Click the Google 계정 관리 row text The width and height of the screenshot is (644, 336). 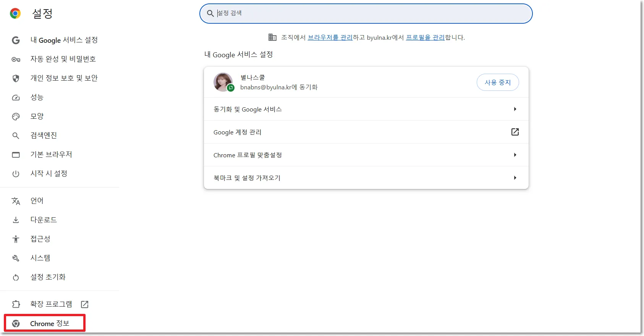pos(237,132)
